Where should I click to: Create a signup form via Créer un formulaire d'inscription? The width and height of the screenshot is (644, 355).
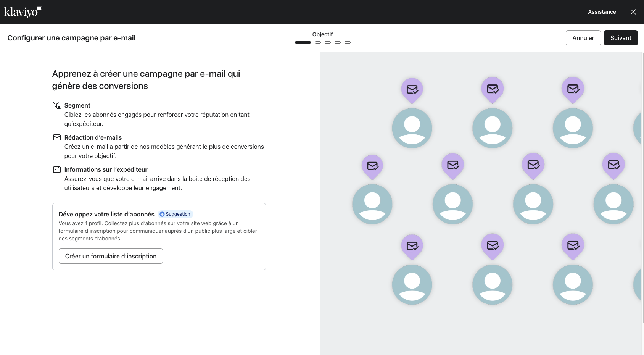pos(111,256)
